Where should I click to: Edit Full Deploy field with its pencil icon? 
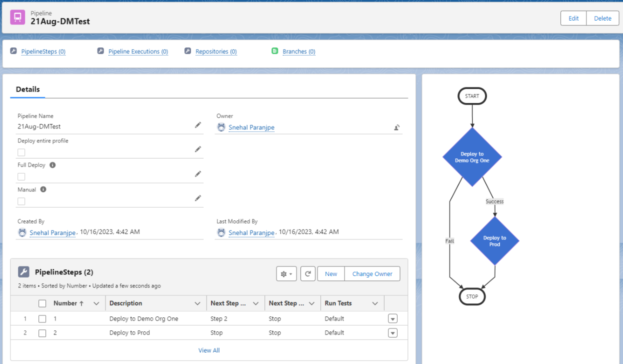point(198,173)
